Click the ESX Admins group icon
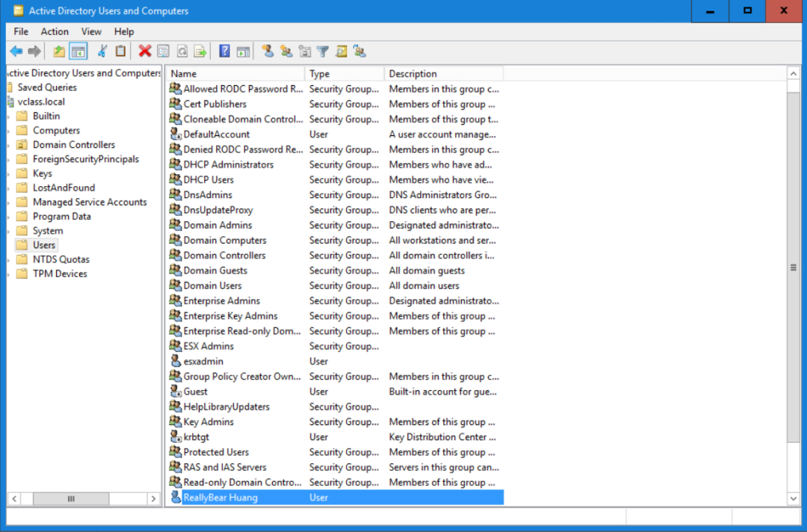 tap(176, 346)
